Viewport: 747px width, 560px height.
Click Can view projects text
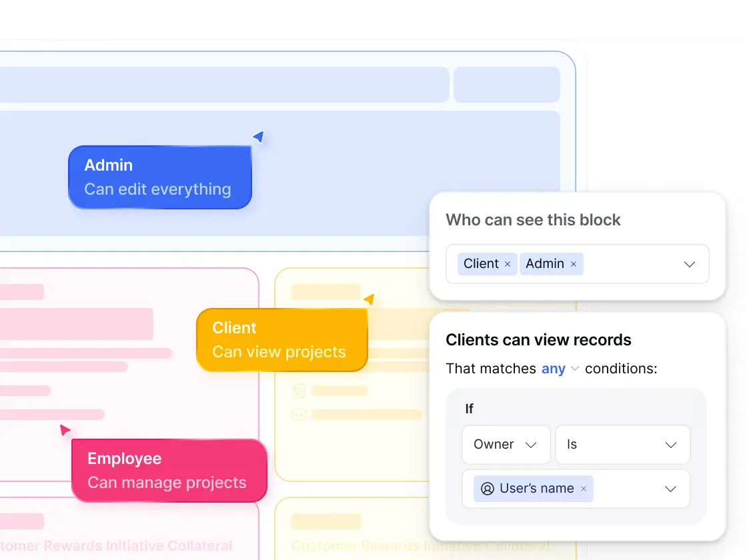point(279,352)
